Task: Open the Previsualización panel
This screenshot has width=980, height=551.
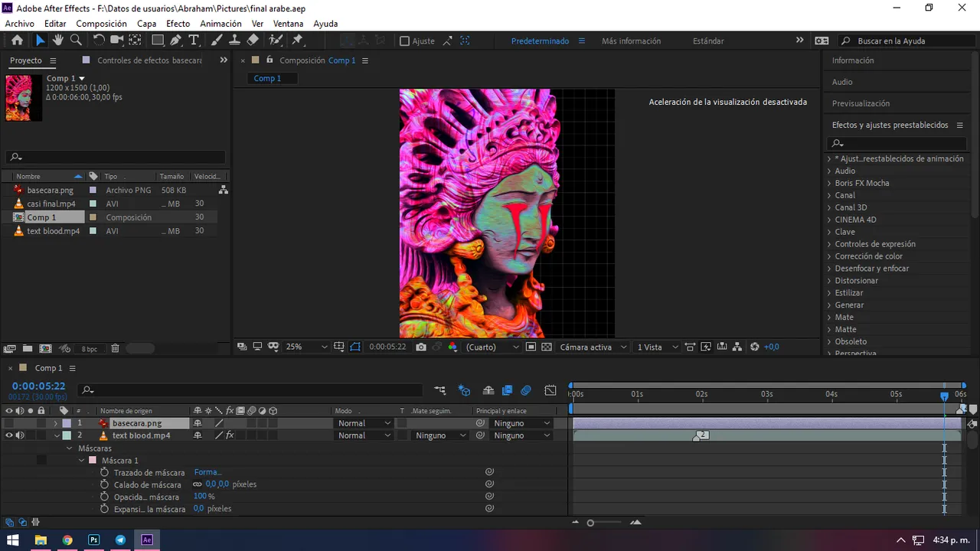Action: 861,103
